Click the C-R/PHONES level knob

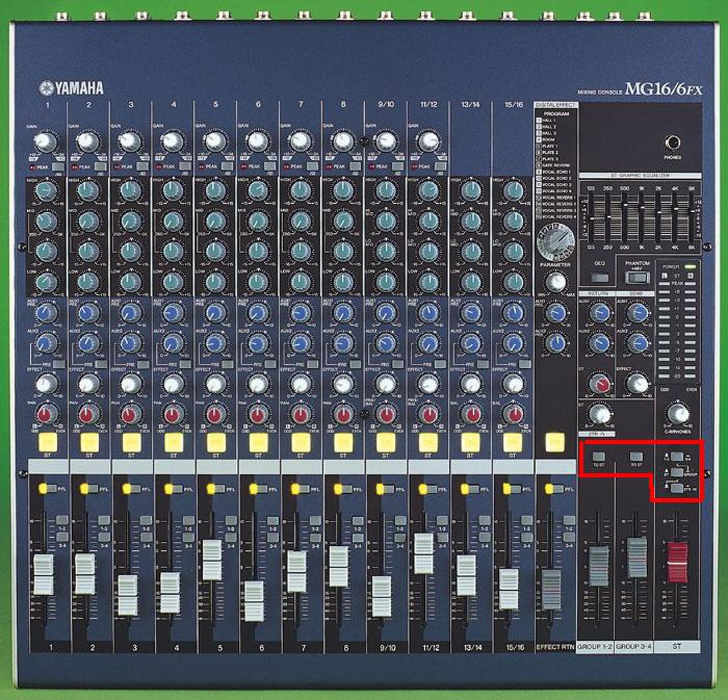pyautogui.click(x=677, y=413)
